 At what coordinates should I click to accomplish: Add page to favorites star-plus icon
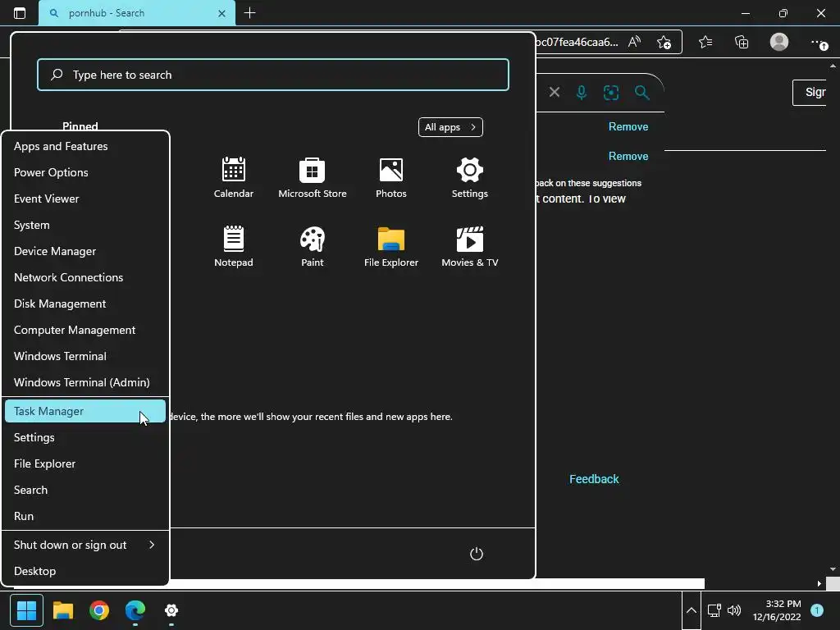pos(664,42)
